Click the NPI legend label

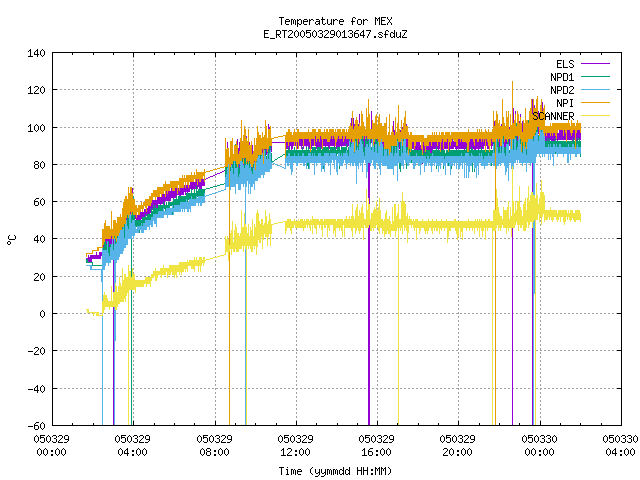click(565, 103)
